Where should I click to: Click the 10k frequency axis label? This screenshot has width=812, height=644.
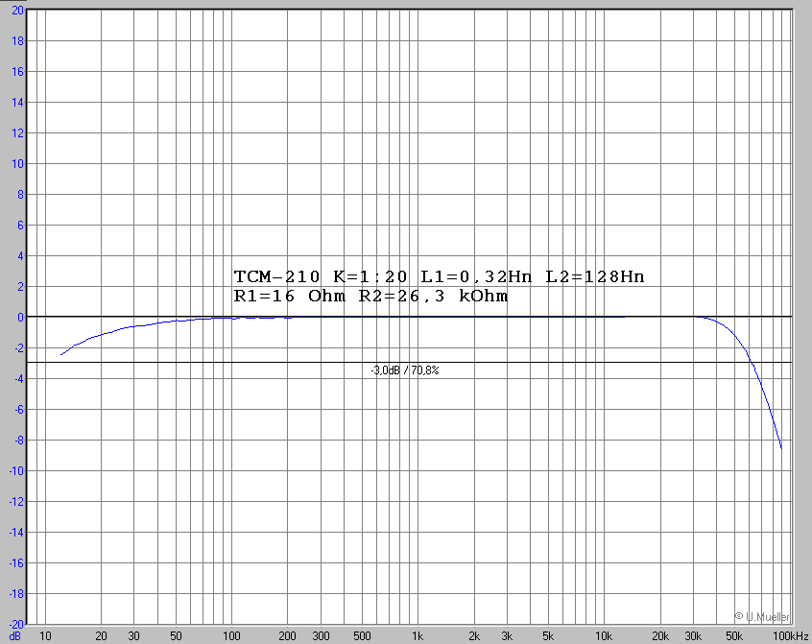point(604,635)
